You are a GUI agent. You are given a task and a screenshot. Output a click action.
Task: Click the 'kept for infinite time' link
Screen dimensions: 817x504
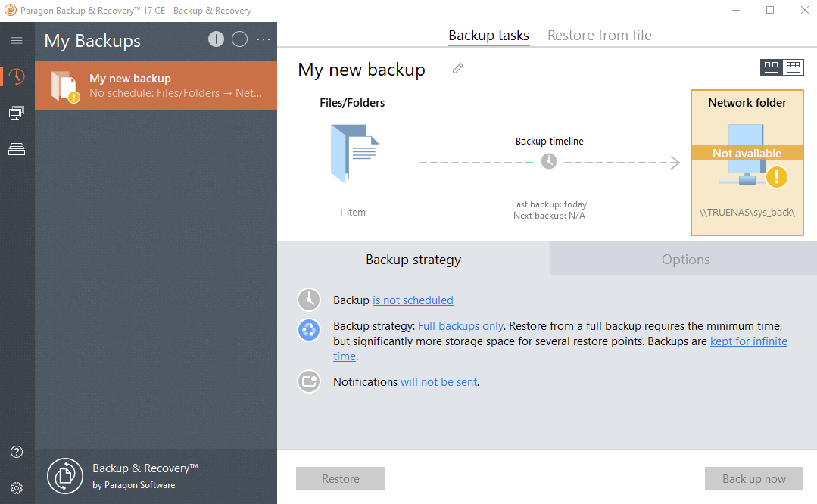(x=749, y=341)
